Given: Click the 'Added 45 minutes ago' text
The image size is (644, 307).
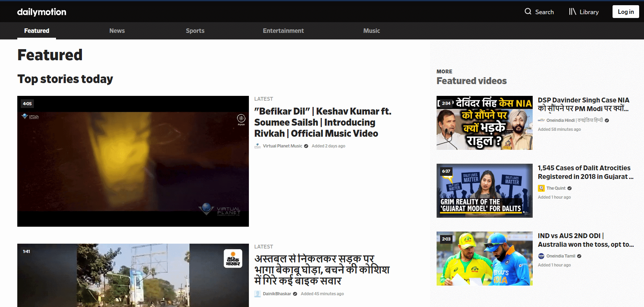Looking at the screenshot, I should (322, 294).
